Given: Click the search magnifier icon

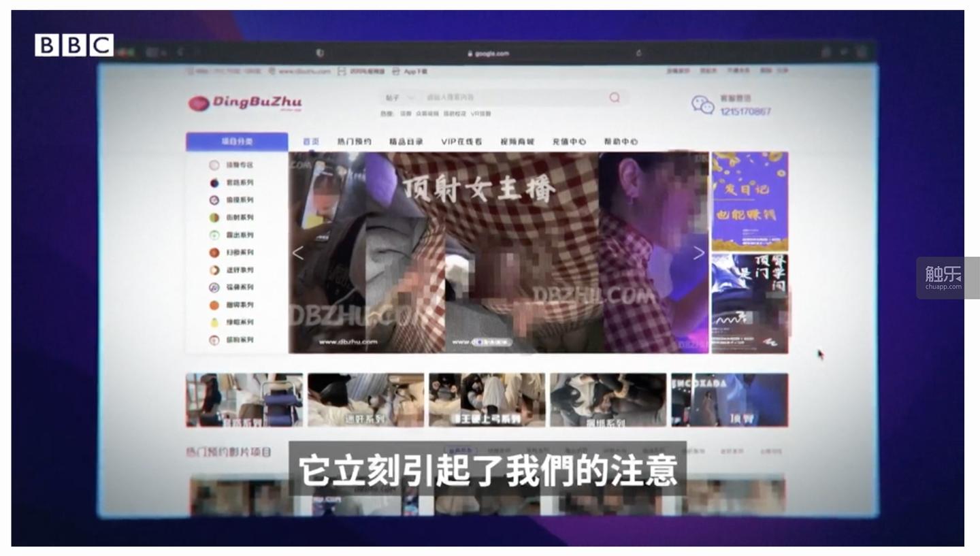Looking at the screenshot, I should [615, 97].
